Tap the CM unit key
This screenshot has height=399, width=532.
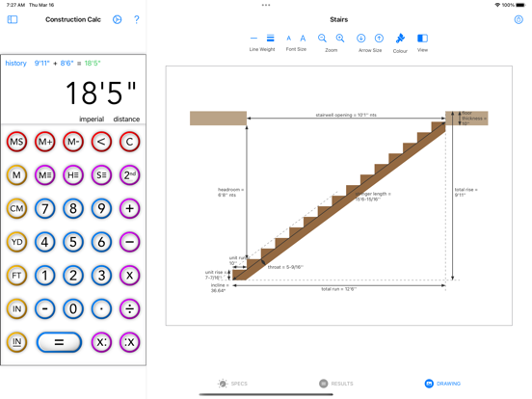[16, 208]
